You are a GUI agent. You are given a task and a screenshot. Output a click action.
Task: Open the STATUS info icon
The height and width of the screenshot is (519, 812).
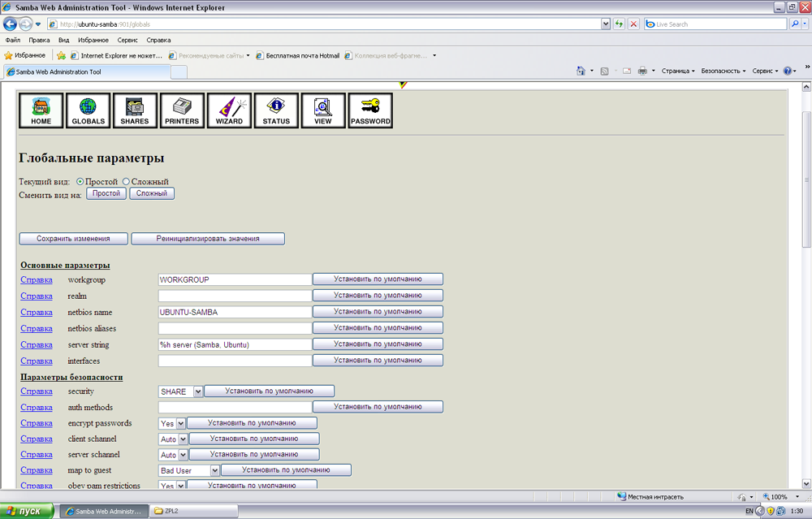[276, 110]
